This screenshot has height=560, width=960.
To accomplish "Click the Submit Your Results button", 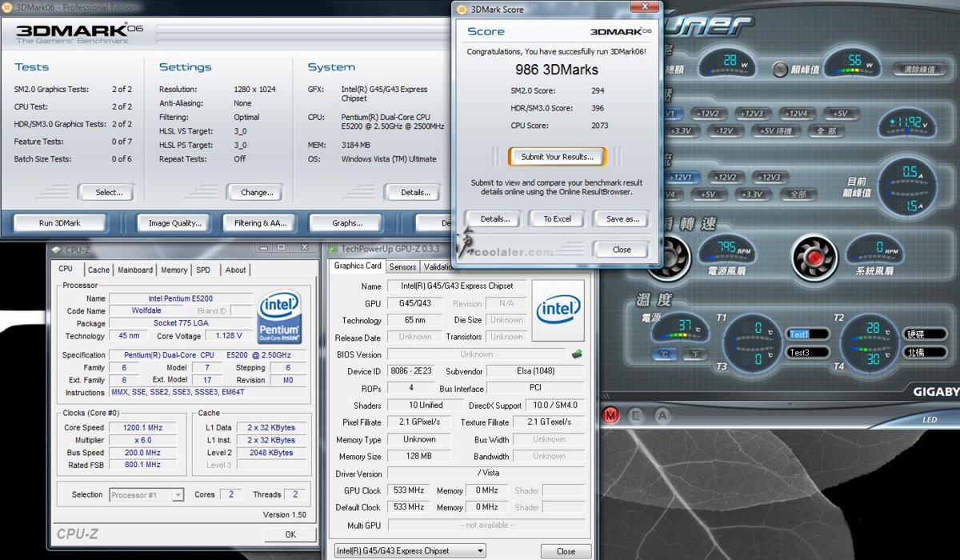I will coord(558,157).
